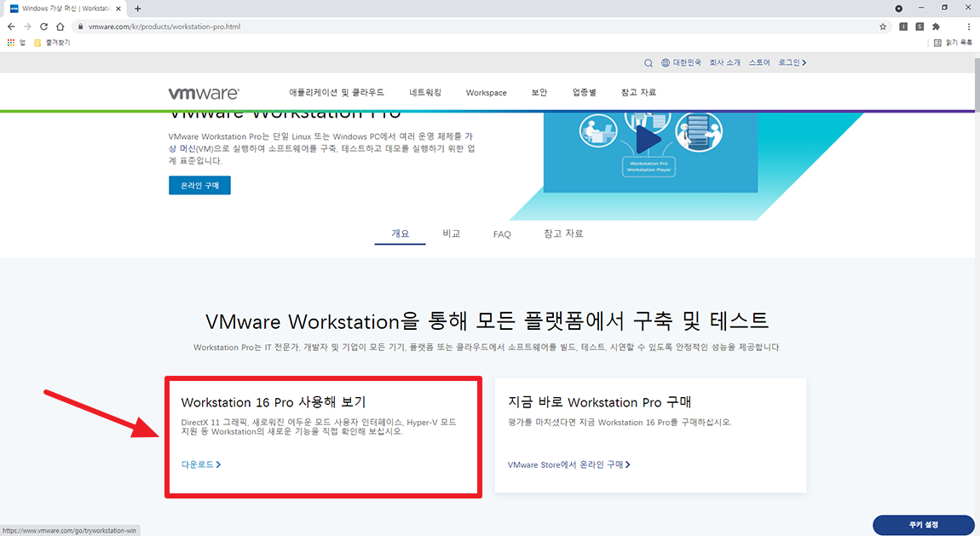Screen dimensions: 980x536
Task: Open the 참고 자료 top navigation menu
Action: click(x=638, y=92)
